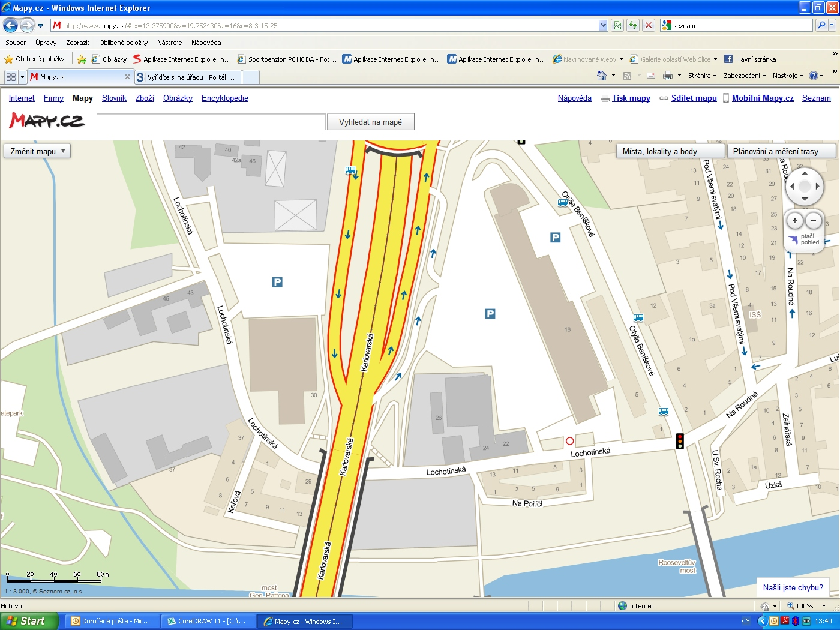Screen dimensions: 840x630
Task: Open Doručená pošta taskbar item
Action: tap(112, 621)
